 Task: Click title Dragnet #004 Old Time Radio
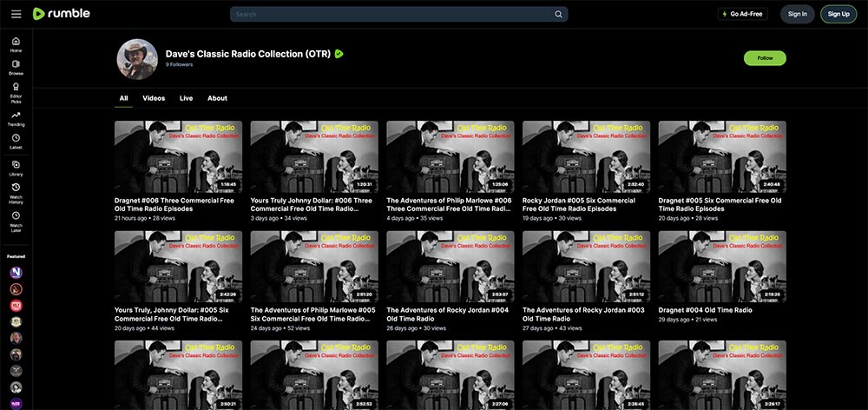(x=705, y=310)
